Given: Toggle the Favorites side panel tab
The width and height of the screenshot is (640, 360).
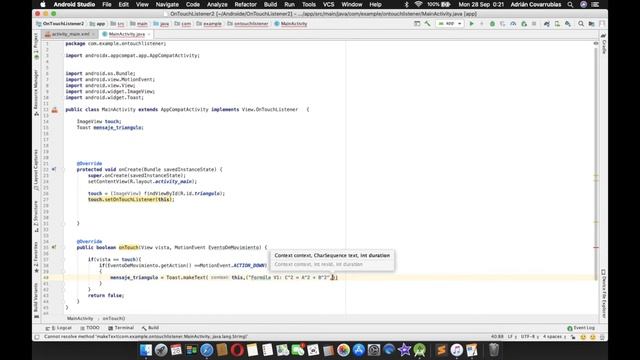Looking at the screenshot, I should point(36,257).
